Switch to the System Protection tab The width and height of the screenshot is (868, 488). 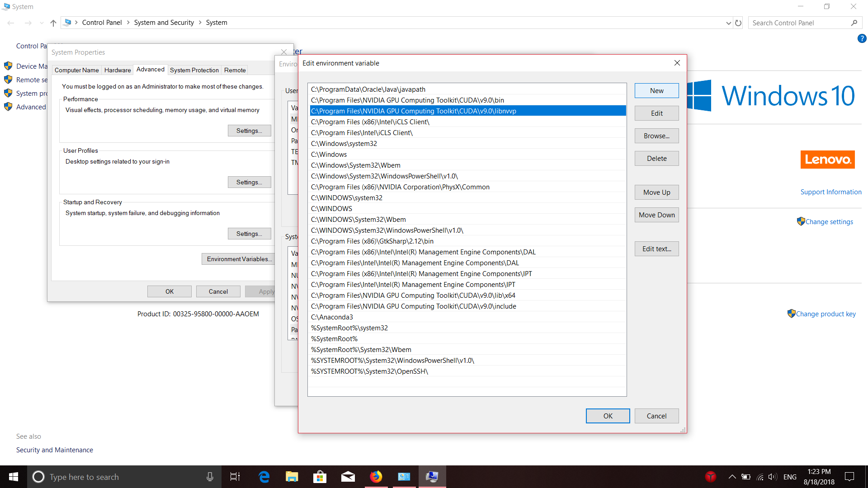[194, 70]
